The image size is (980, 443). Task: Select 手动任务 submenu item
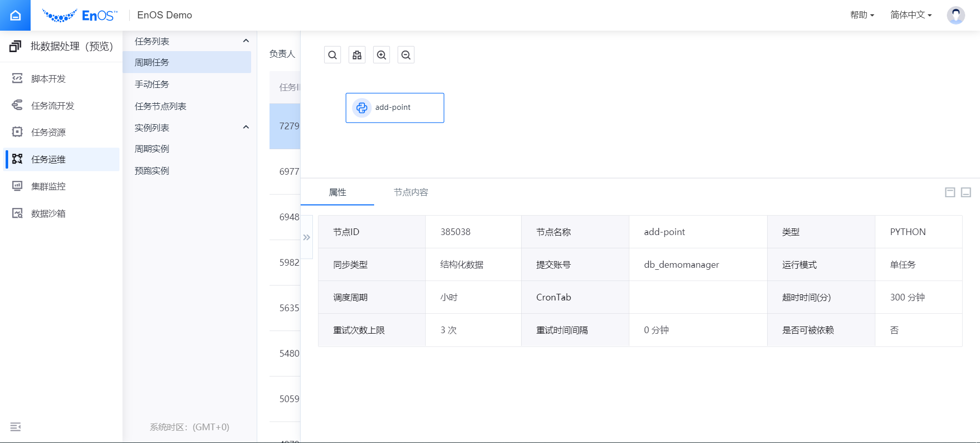tap(187, 84)
